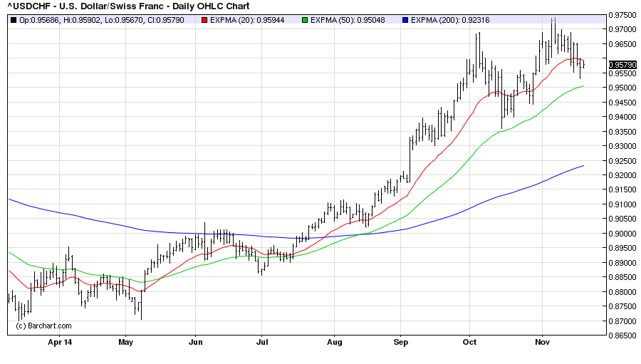The width and height of the screenshot is (641, 364).
Task: Click the black OHLC legend swatch
Action: (14, 19)
